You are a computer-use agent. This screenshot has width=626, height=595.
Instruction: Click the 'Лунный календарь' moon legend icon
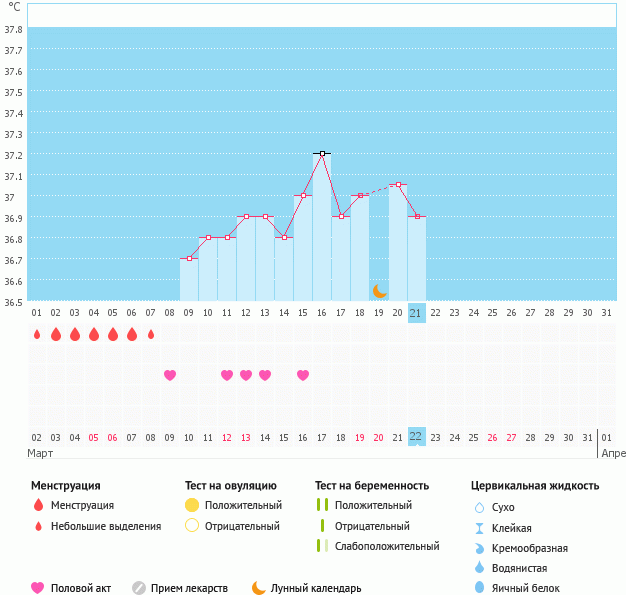[x=259, y=588]
